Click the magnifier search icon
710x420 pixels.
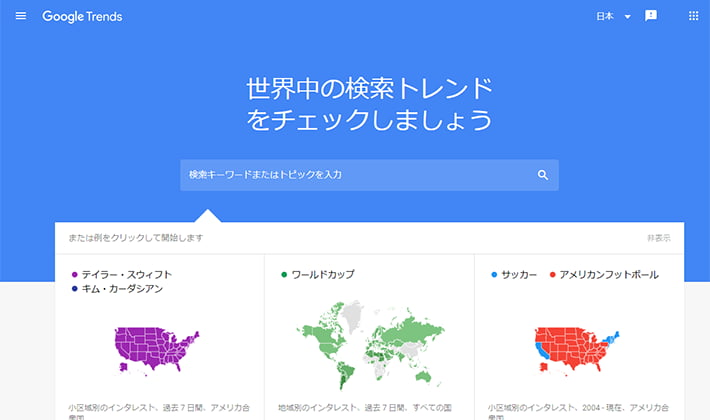pos(543,175)
